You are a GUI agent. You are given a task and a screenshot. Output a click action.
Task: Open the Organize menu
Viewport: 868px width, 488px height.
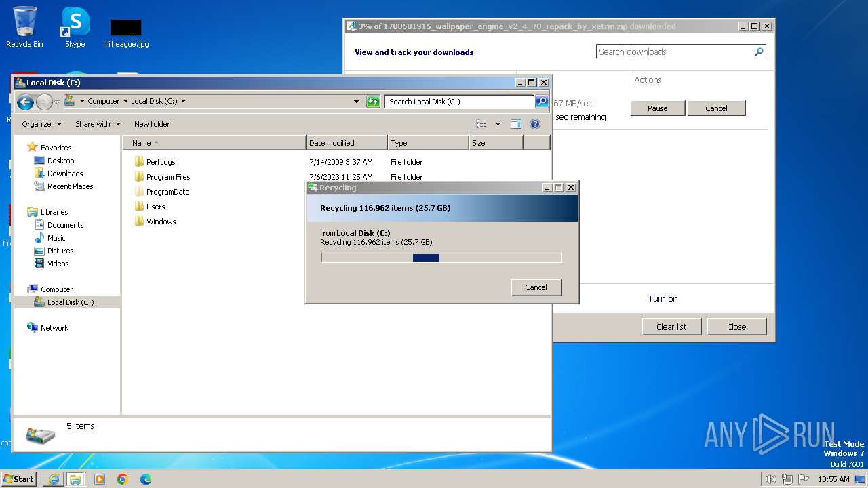[41, 124]
